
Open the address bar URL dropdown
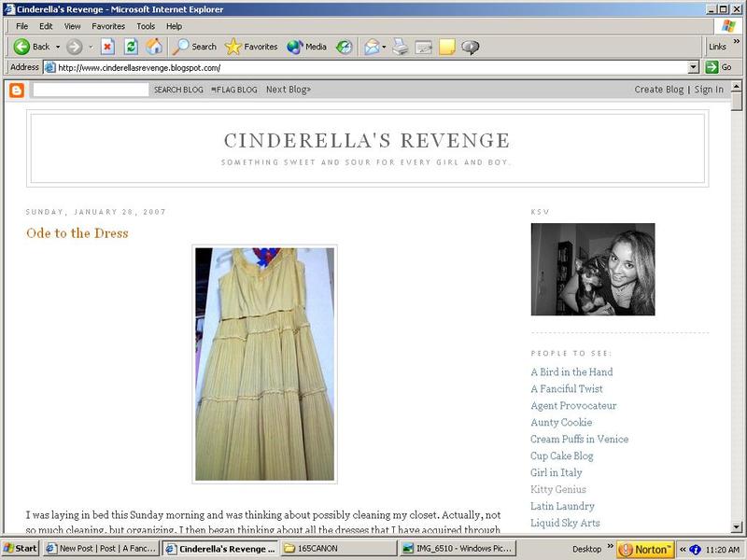(693, 67)
